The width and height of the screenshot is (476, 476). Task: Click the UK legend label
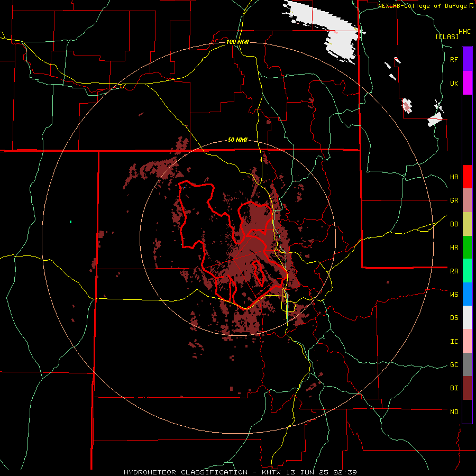(454, 83)
